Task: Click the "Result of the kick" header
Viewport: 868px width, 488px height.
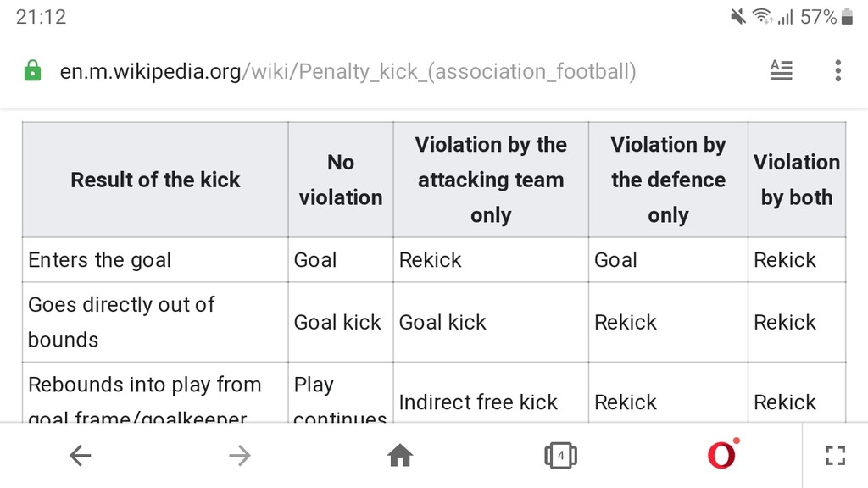Action: coord(155,180)
